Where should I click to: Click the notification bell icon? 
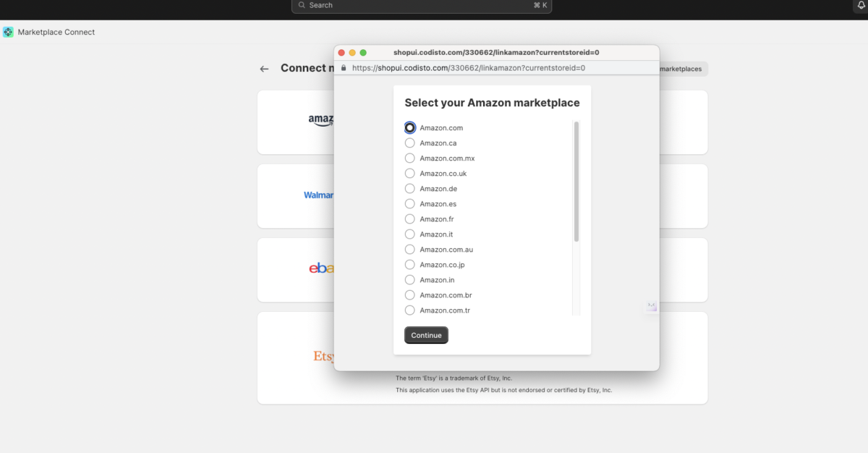tap(861, 5)
